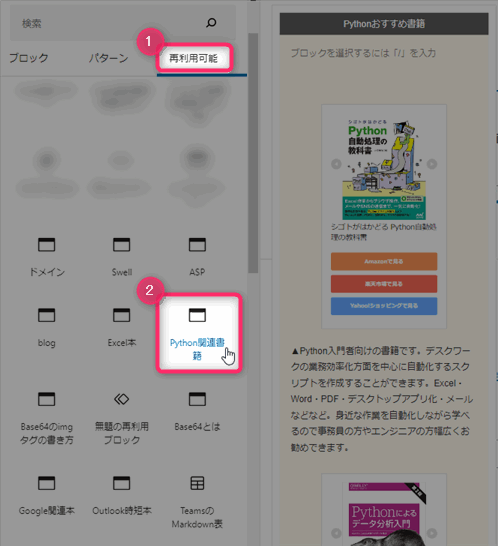Click the Amazonで見る button
Image resolution: width=498 pixels, height=546 pixels.
pos(384,262)
